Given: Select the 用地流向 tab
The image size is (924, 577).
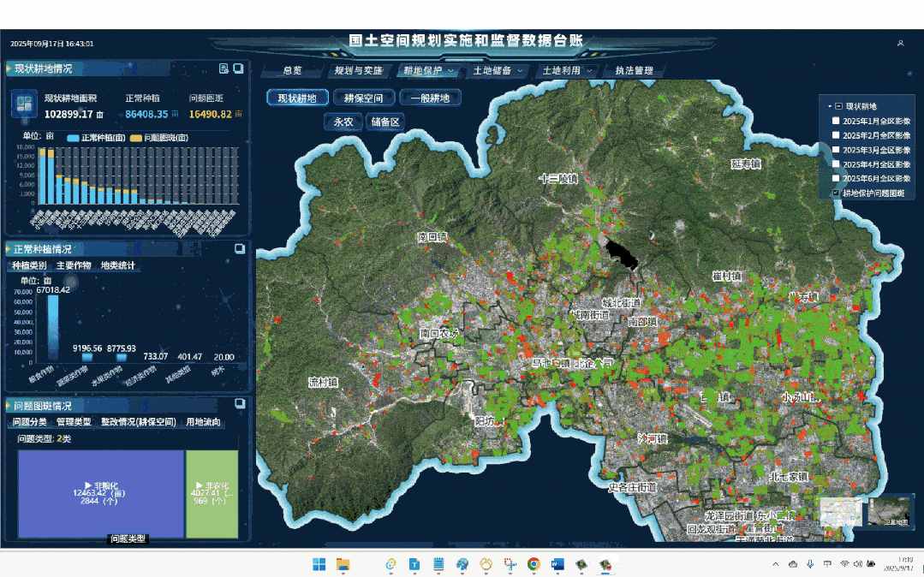Looking at the screenshot, I should point(204,422).
